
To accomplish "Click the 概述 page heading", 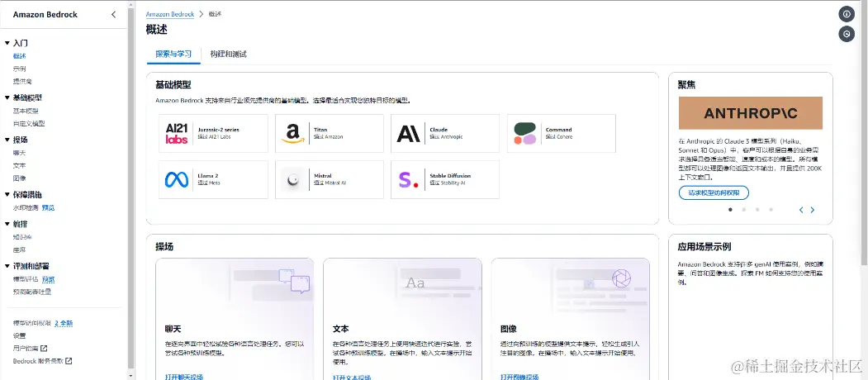I will click(x=157, y=30).
